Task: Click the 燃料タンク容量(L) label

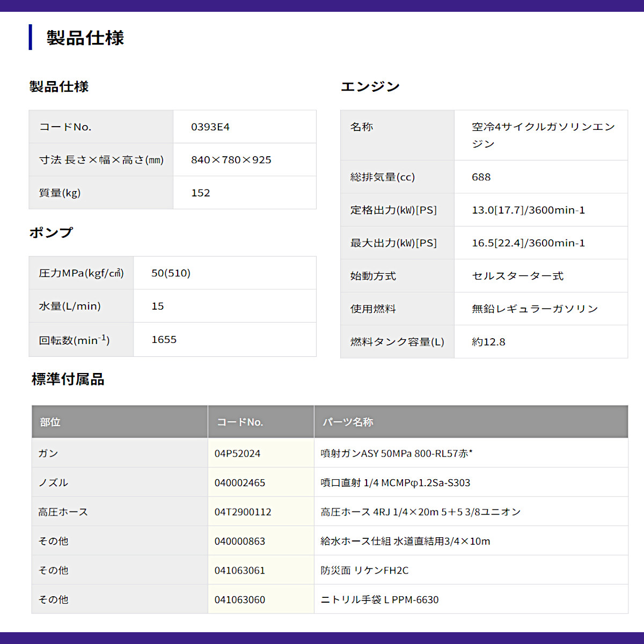Action: point(397,342)
